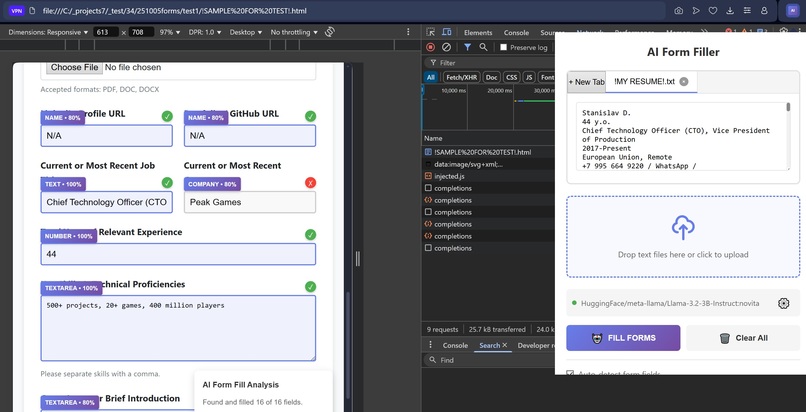Open the easy setup sliders icon
806x412 pixels.
click(x=747, y=10)
